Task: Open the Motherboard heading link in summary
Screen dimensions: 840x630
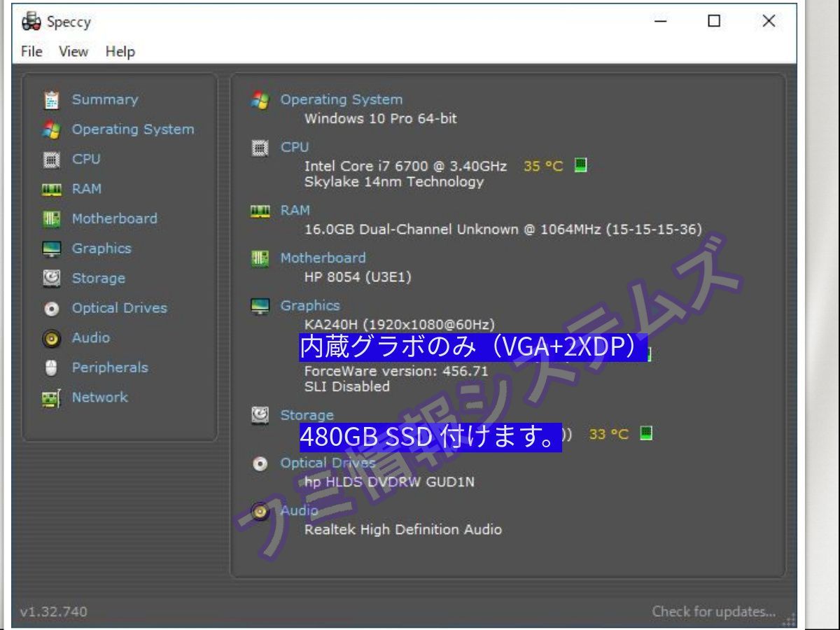Action: 323,258
